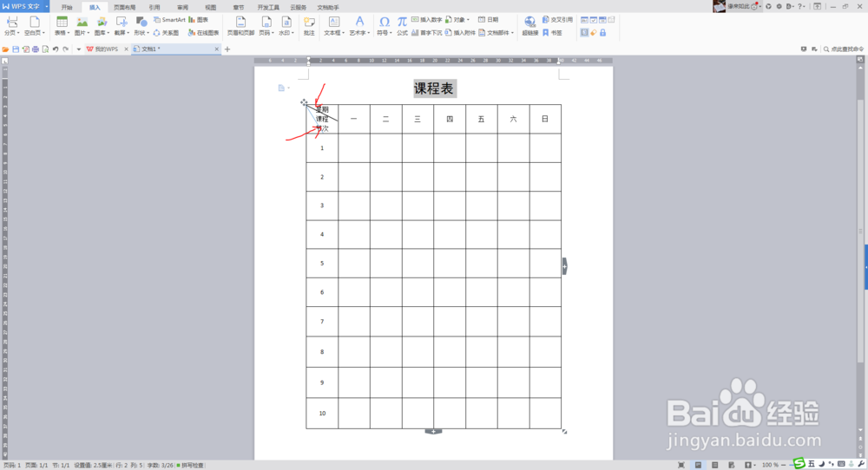Click the 书签 bookmark button
Viewport: 868px width, 470px height.
[x=552, y=33]
